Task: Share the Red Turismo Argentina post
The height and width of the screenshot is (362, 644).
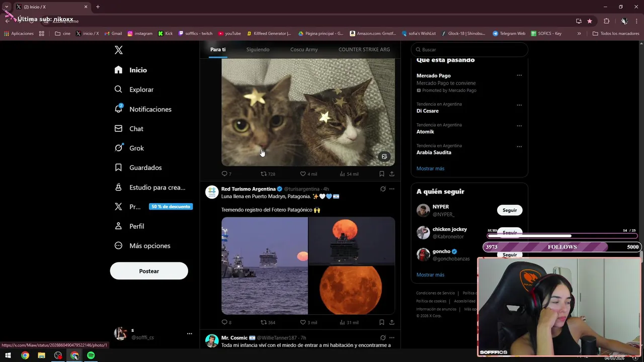Action: 392,322
